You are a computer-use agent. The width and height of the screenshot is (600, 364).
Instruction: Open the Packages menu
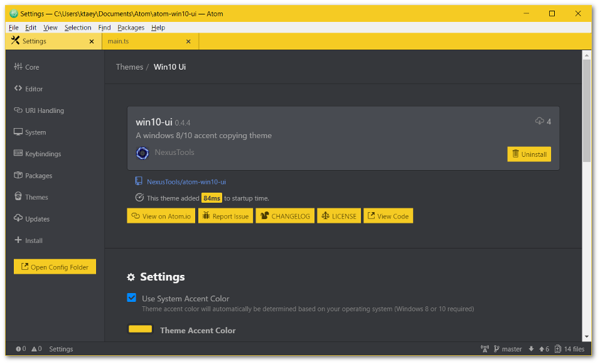pos(131,28)
